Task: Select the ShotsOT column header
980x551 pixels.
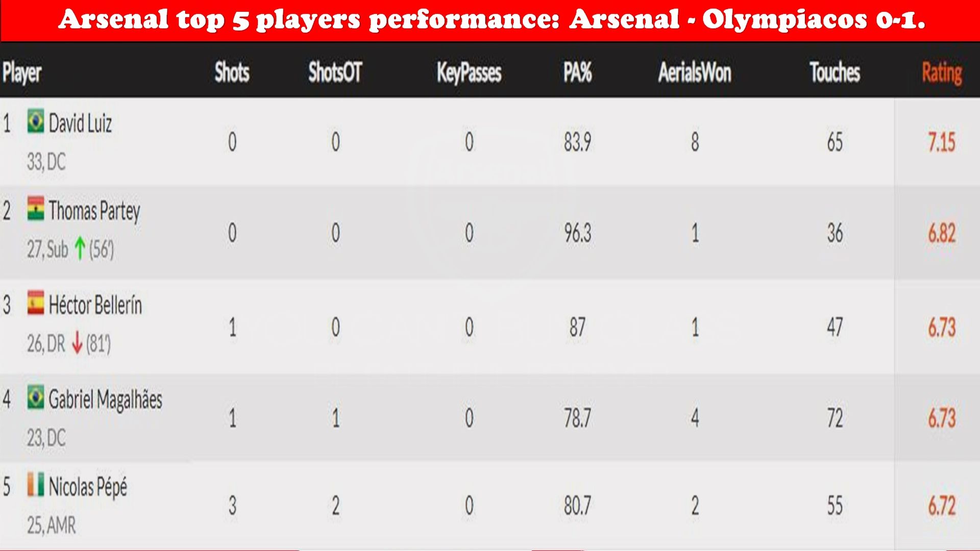Action: point(335,72)
